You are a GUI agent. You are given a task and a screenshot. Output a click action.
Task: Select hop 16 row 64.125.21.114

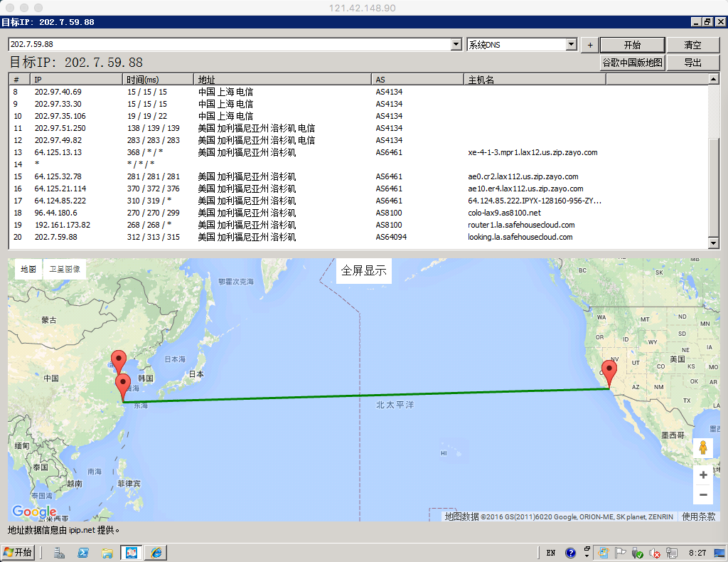359,189
